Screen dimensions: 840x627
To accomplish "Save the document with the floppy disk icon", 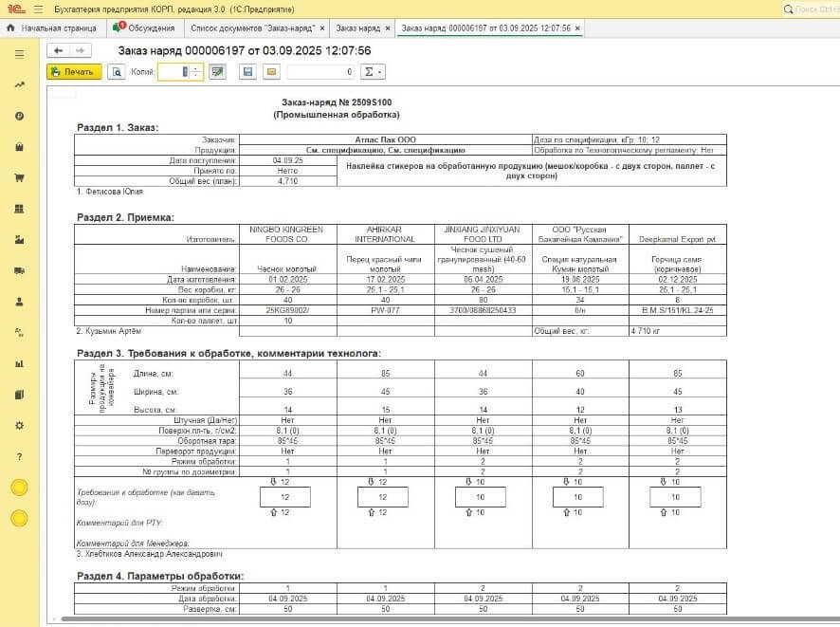I will [x=247, y=72].
